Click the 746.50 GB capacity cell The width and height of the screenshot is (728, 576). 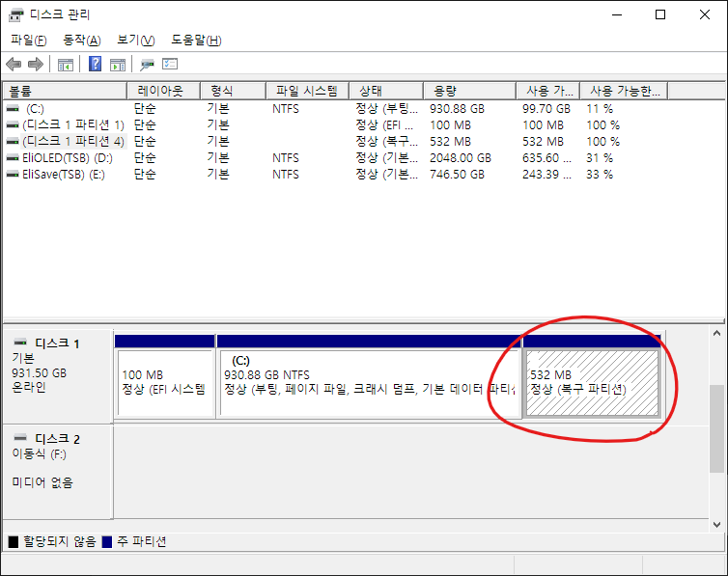pos(457,175)
